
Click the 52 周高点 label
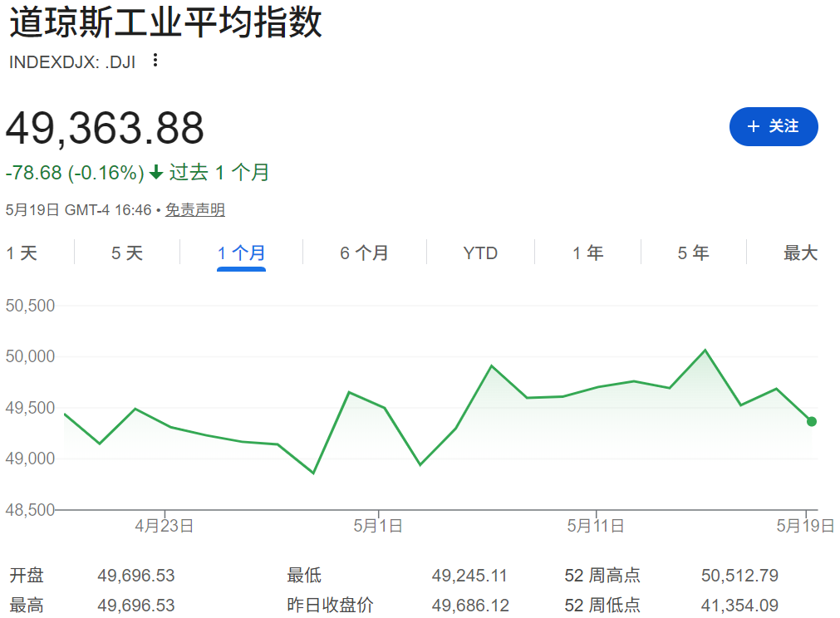602,575
